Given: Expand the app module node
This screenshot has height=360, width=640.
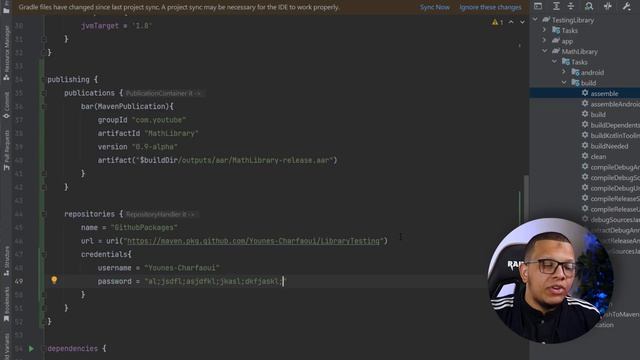Looking at the screenshot, I should 544,41.
